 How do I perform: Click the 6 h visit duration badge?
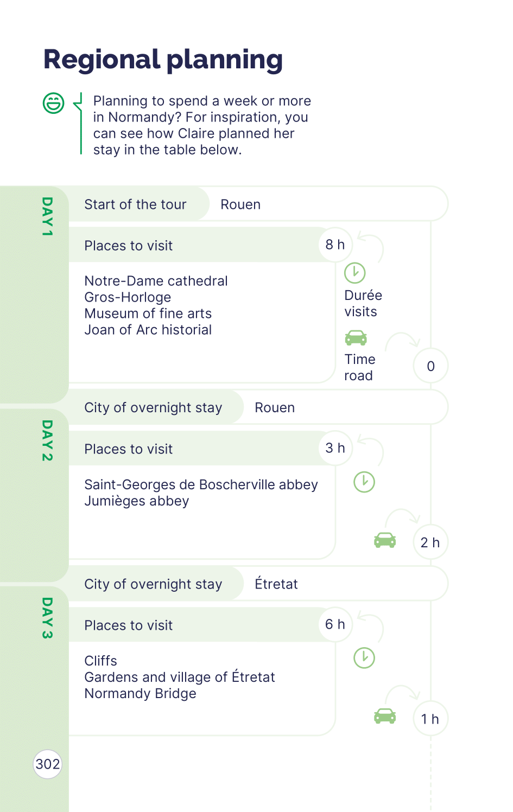coord(335,624)
